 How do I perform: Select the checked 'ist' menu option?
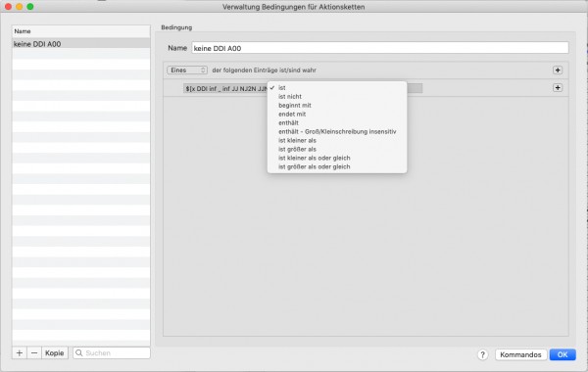tap(337, 88)
